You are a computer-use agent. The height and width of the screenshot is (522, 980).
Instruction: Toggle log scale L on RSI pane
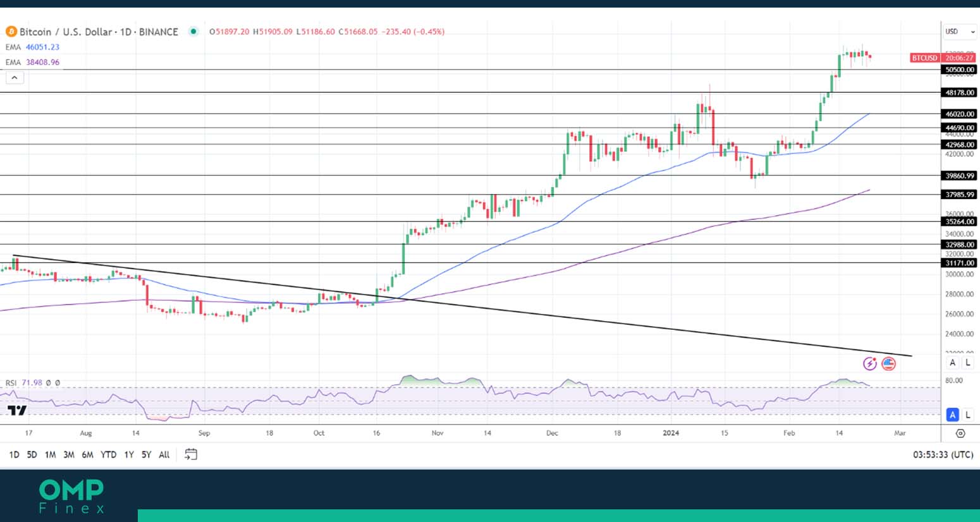(967, 415)
